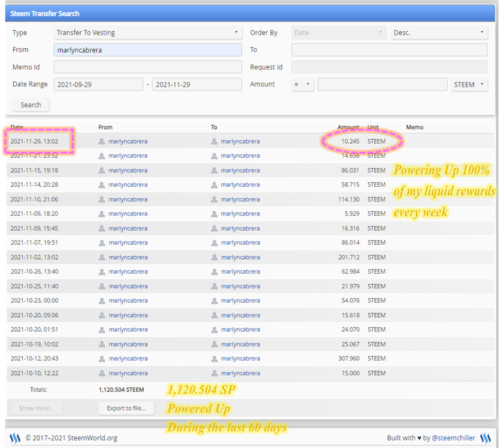Click the To user icon in the 2021-11-21 row
This screenshot has width=503, height=448.
(214, 156)
